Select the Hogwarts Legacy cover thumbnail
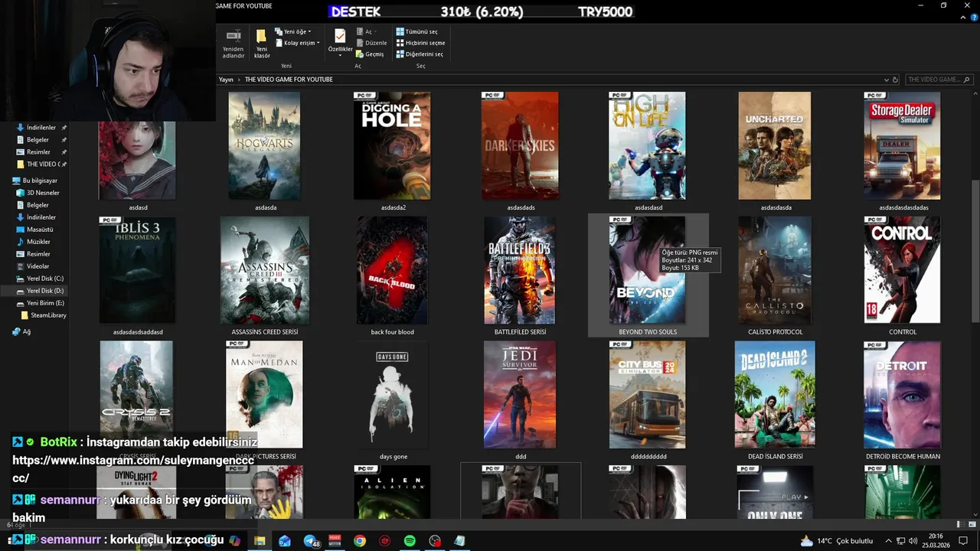Image resolution: width=980 pixels, height=551 pixels. pos(264,146)
